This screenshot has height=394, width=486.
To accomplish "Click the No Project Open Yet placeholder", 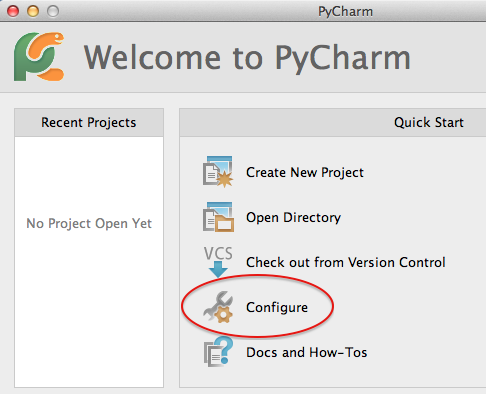I will pyautogui.click(x=89, y=223).
